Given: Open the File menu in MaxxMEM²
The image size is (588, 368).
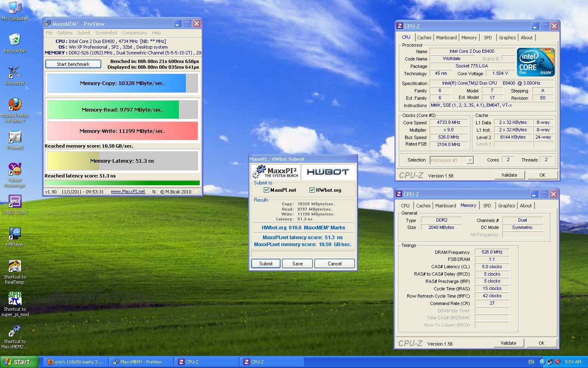Looking at the screenshot, I should (49, 33).
